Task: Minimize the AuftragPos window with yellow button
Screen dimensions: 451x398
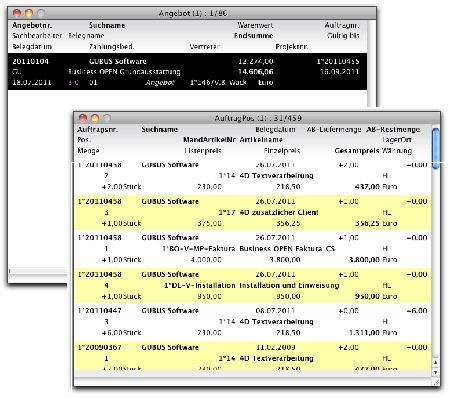Action: (95, 118)
